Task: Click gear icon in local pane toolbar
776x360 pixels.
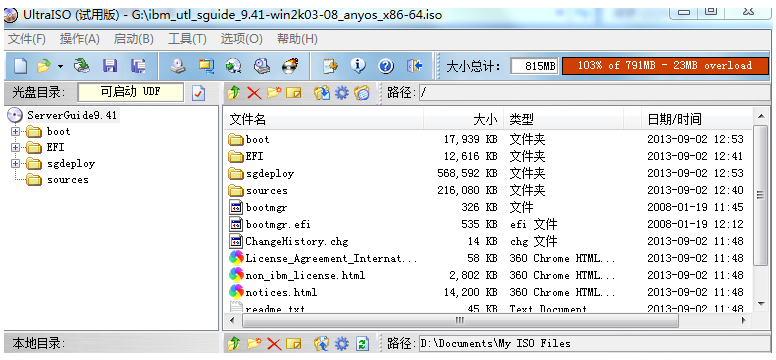Action: pos(342,343)
